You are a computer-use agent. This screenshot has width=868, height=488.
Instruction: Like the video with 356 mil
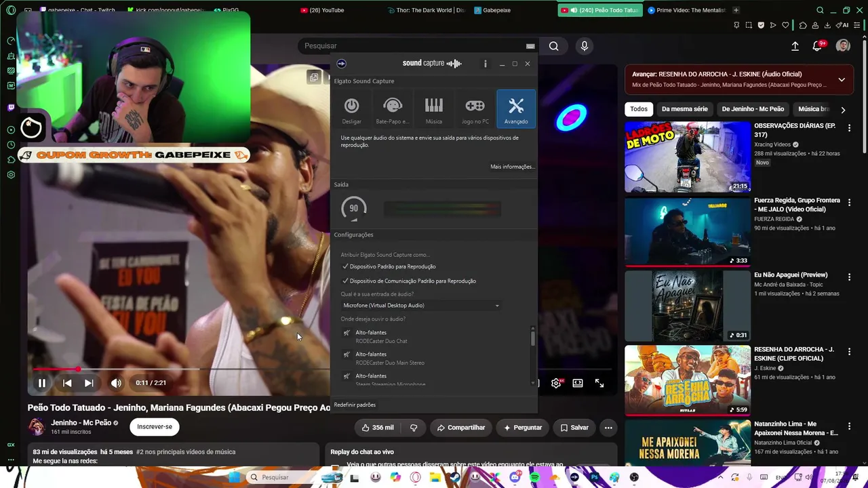point(378,428)
